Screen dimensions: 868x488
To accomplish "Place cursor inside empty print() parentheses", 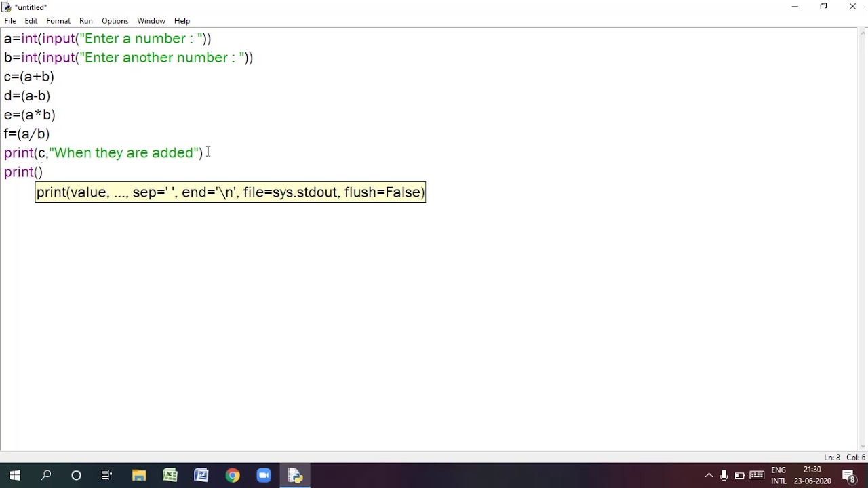I will point(39,172).
